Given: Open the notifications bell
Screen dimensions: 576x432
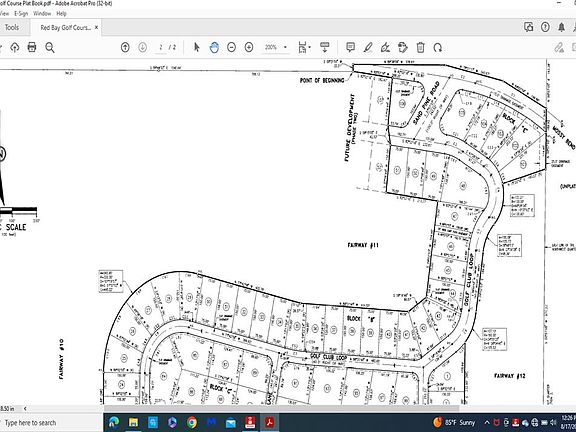Looking at the screenshot, I should 562,27.
